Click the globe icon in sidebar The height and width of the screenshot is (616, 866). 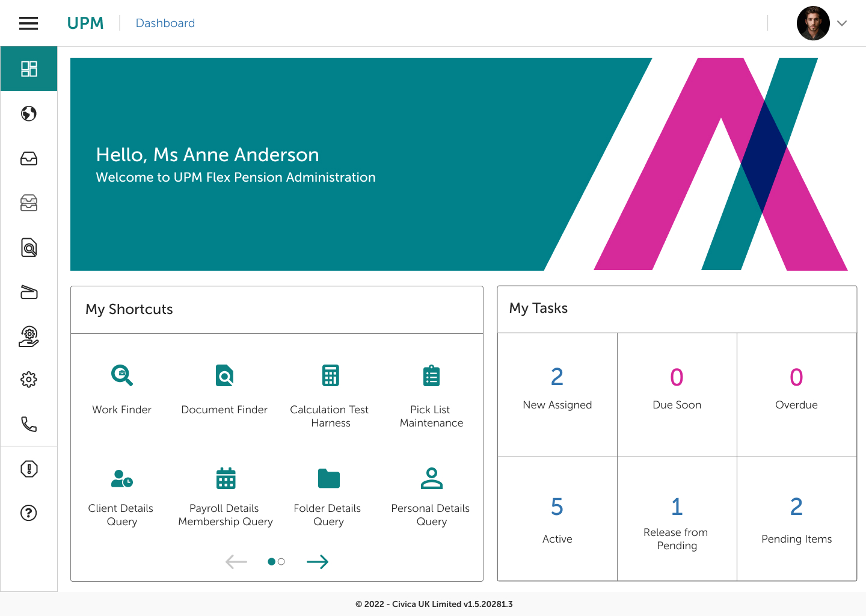(29, 114)
